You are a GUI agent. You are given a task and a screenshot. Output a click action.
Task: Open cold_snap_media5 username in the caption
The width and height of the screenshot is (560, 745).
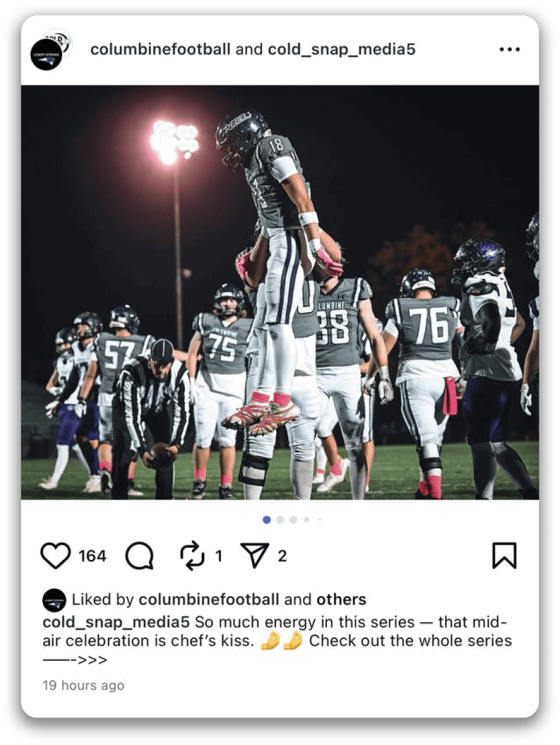(x=116, y=622)
